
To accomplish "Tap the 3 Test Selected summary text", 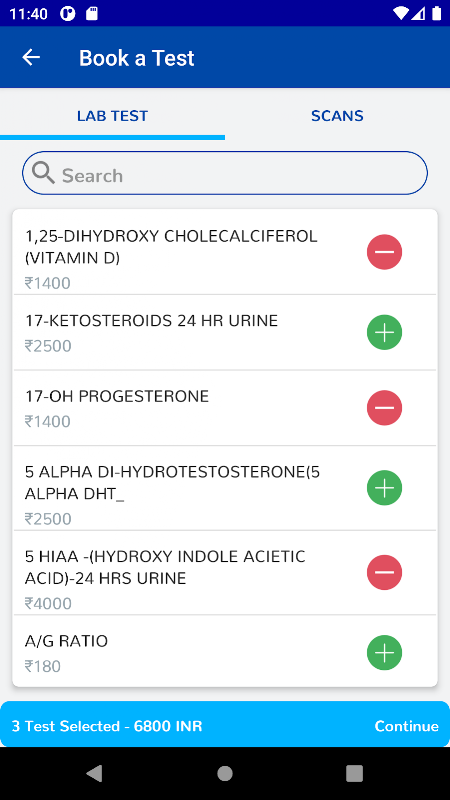I will tap(107, 726).
